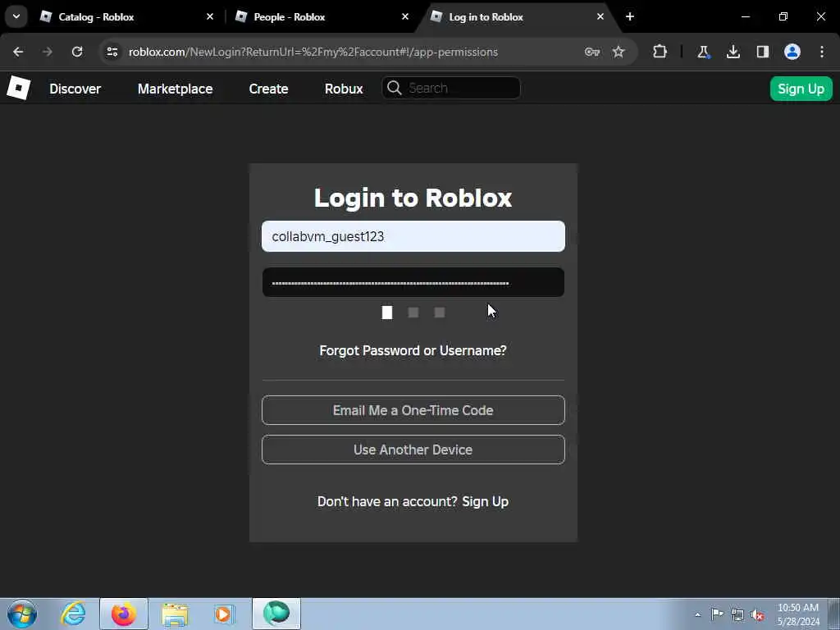Click the Sign Up link below form
Viewport: 840px width, 630px height.
(x=486, y=501)
